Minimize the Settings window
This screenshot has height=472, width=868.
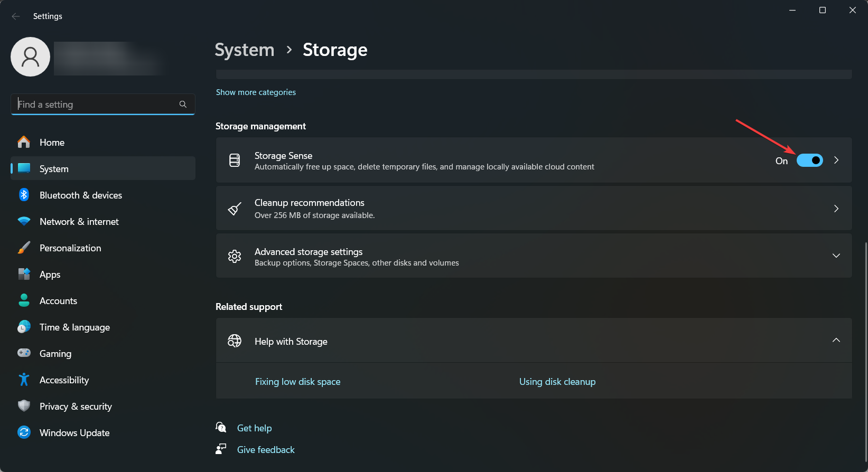click(792, 10)
